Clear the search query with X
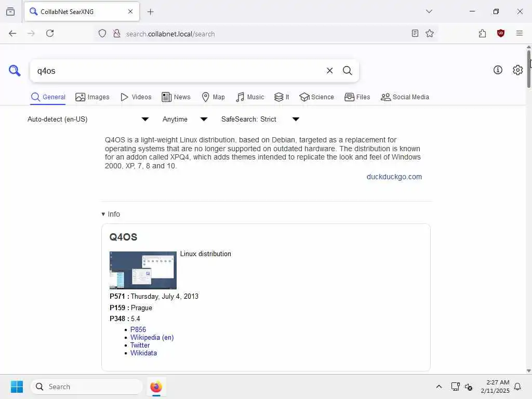Image resolution: width=532 pixels, height=399 pixels. pyautogui.click(x=329, y=71)
